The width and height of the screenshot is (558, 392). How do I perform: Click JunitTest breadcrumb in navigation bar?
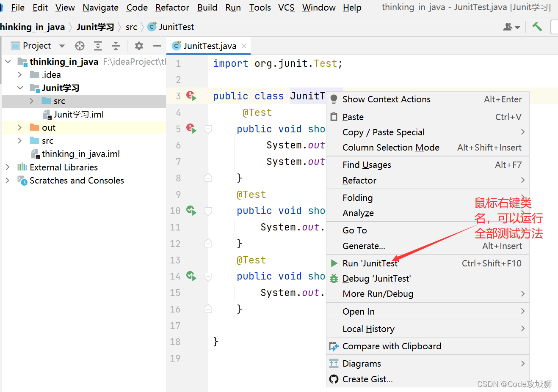(171, 27)
